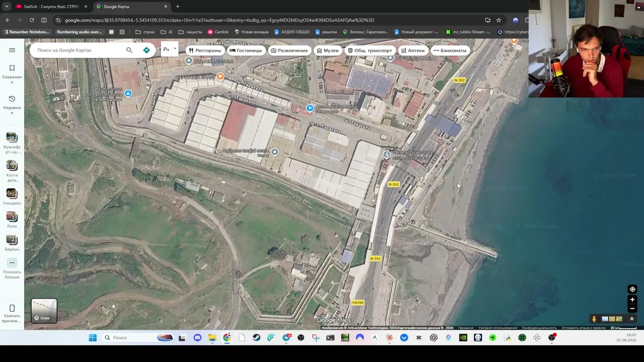Viewport: 644px width, 362px height.
Task: Select the Google Карты browser tab
Action: (131, 7)
